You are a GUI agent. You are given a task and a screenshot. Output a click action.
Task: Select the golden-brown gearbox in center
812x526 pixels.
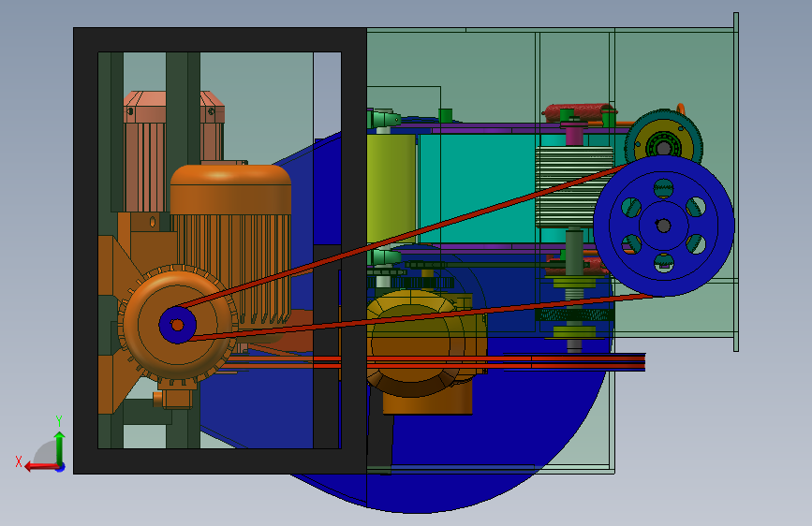(x=426, y=352)
